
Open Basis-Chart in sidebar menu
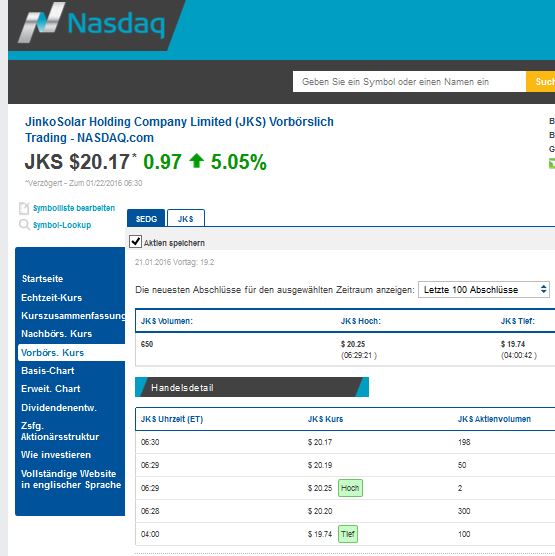(48, 371)
